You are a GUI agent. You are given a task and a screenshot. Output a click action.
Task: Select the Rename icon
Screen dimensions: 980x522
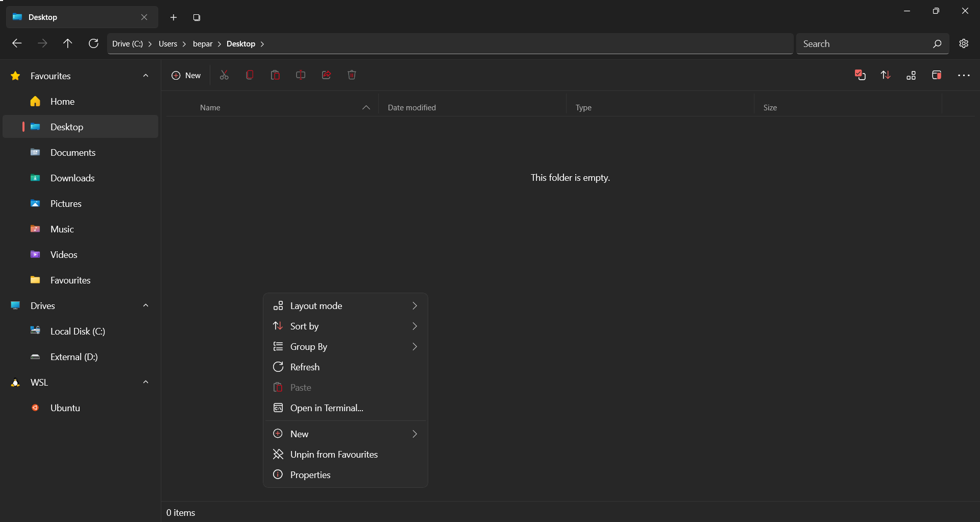tap(301, 75)
